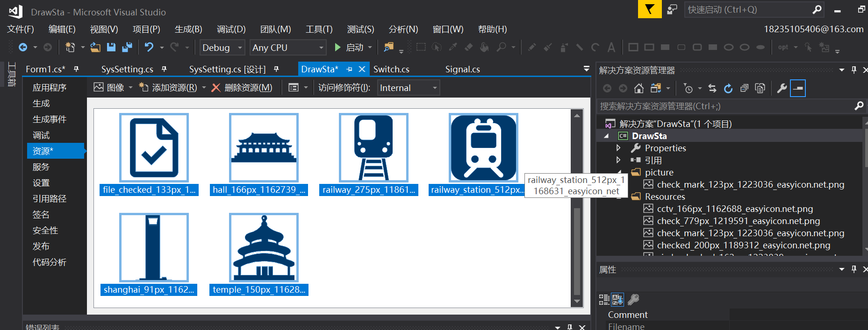
Task: Toggle auto-hide pin on Solution Explorer
Action: tap(854, 70)
